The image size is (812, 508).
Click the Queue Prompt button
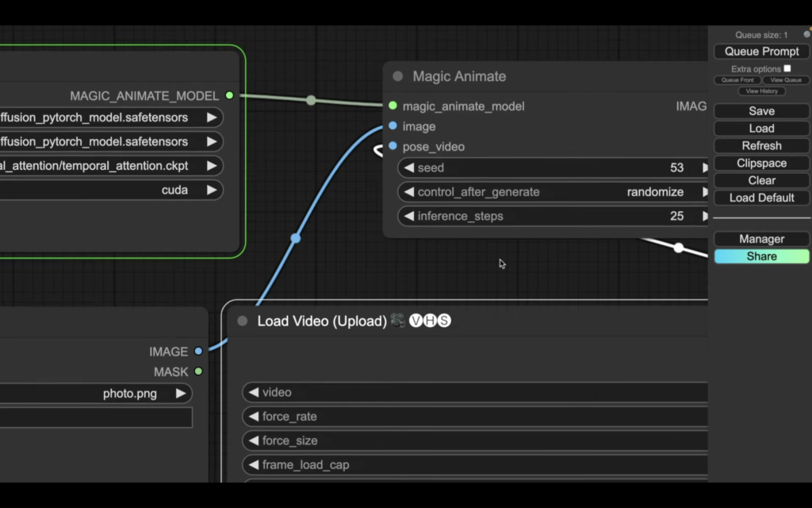tap(761, 52)
